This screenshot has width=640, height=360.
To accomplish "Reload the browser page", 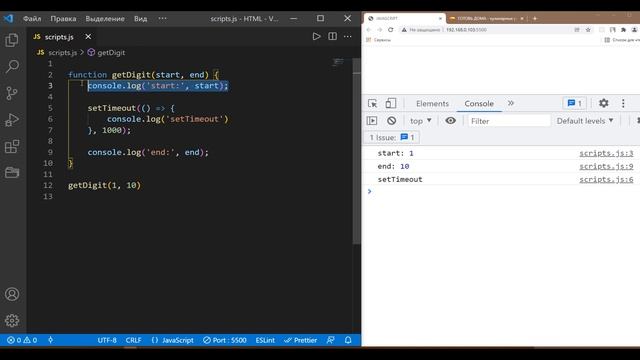I will [x=391, y=30].
